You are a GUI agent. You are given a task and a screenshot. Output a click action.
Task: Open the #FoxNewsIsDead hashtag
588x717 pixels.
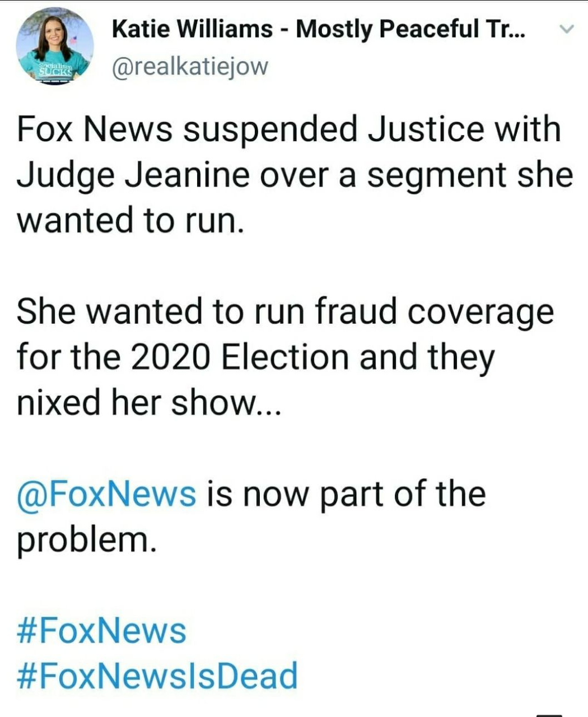(x=157, y=675)
